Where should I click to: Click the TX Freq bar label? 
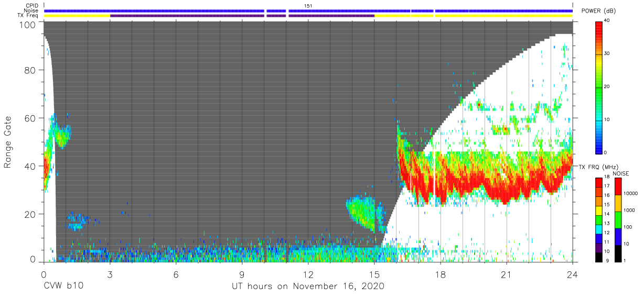[28, 16]
